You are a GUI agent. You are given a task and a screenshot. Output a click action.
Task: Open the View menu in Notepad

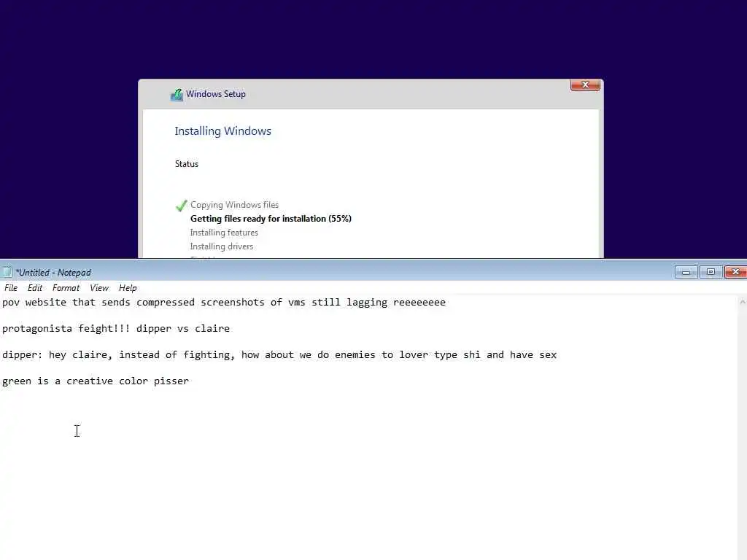(99, 287)
